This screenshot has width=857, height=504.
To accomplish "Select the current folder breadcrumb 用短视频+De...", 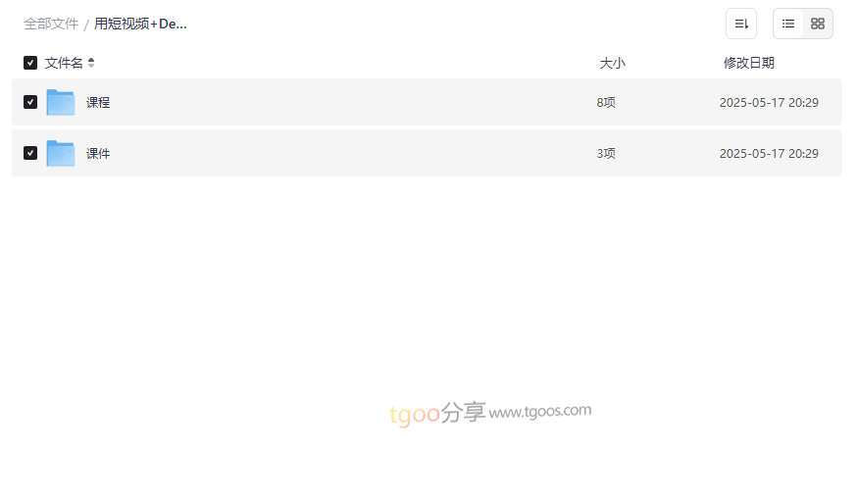I will point(140,25).
